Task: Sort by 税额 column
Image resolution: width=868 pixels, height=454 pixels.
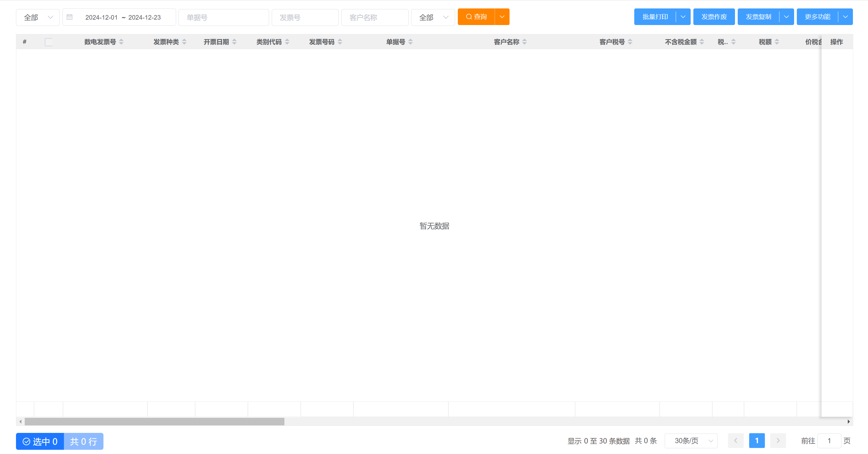Action: 777,42
